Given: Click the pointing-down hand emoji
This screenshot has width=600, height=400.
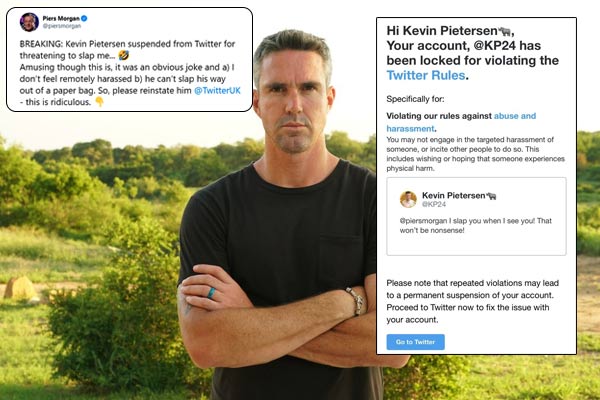Looking at the screenshot, I should tap(99, 102).
